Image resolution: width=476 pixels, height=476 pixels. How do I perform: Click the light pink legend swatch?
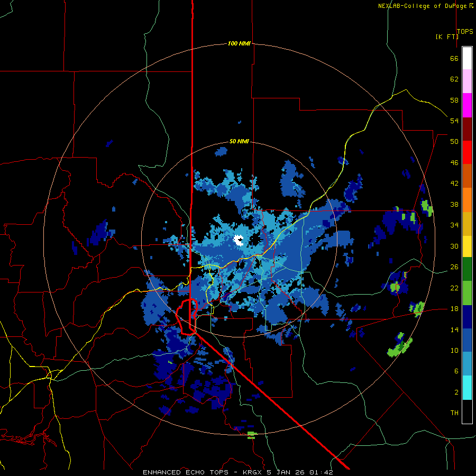pos(467,81)
